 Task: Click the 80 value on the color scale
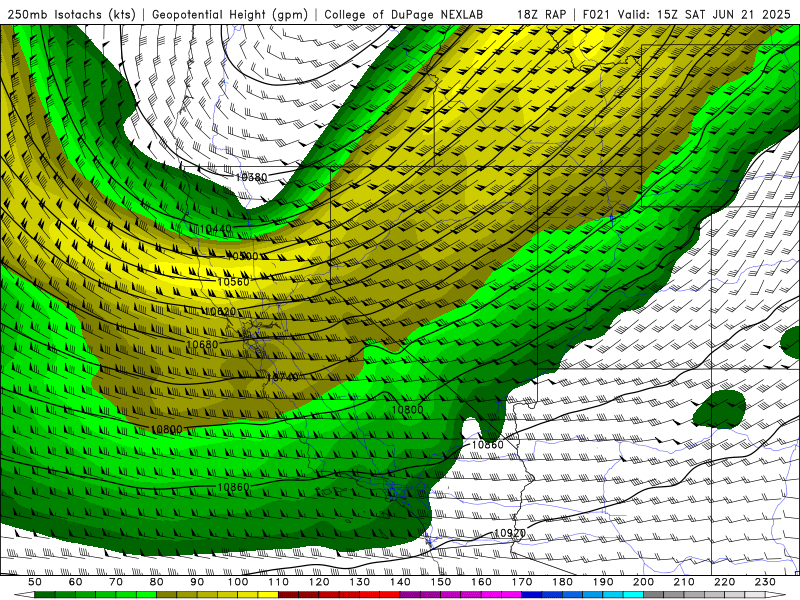157,582
